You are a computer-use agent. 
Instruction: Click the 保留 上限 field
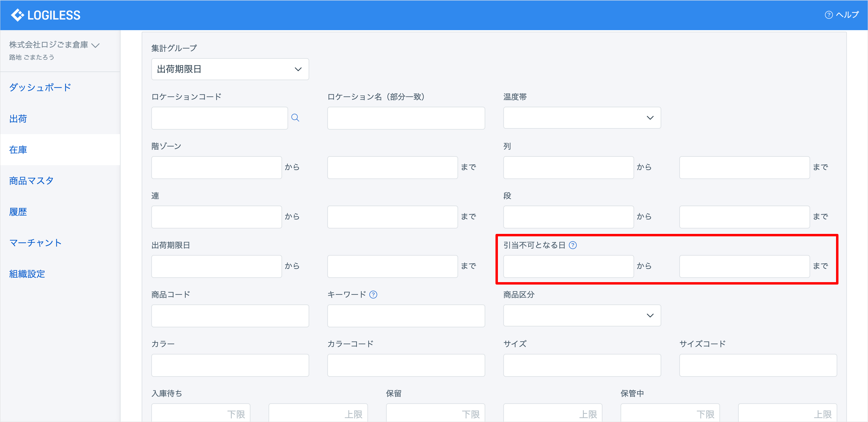(553, 413)
